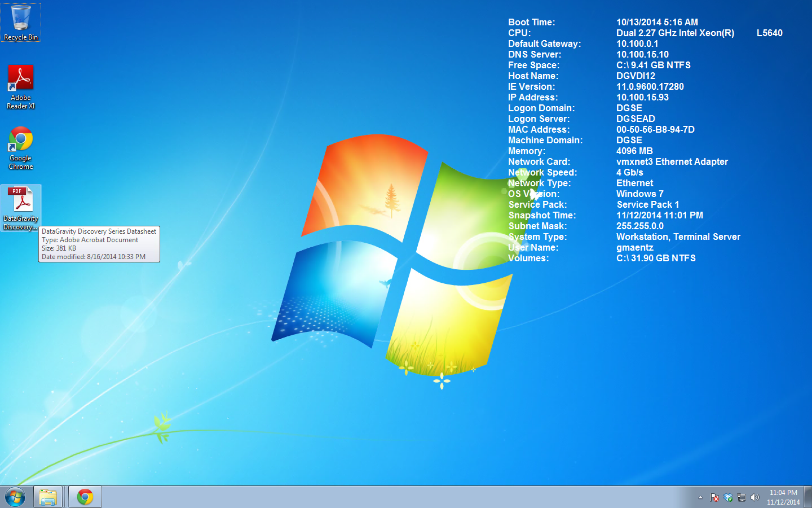Viewport: 812px width, 508px height.
Task: Open Chrome from the taskbar
Action: (85, 497)
